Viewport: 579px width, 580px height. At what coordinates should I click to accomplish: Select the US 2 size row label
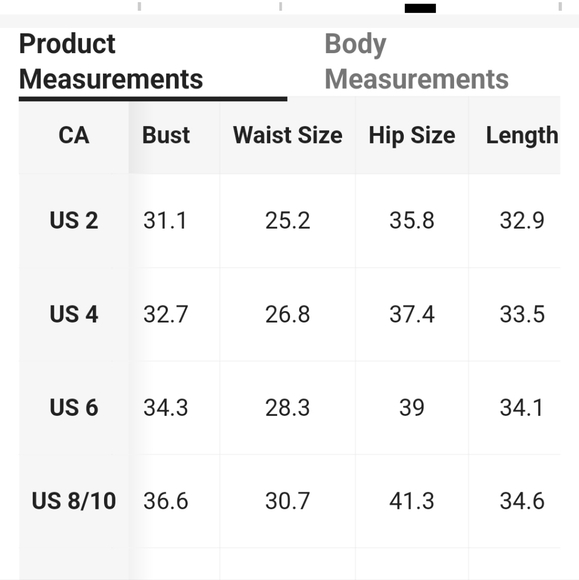point(74,220)
